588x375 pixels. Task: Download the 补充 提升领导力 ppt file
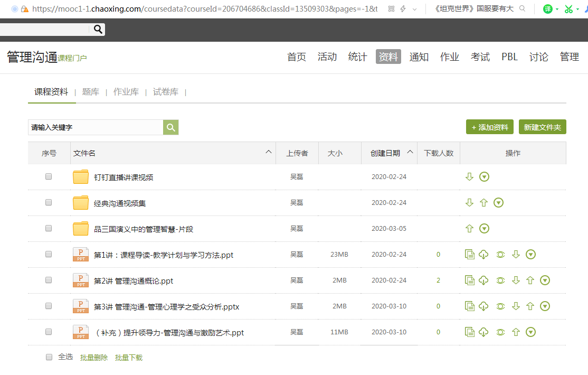click(x=483, y=332)
